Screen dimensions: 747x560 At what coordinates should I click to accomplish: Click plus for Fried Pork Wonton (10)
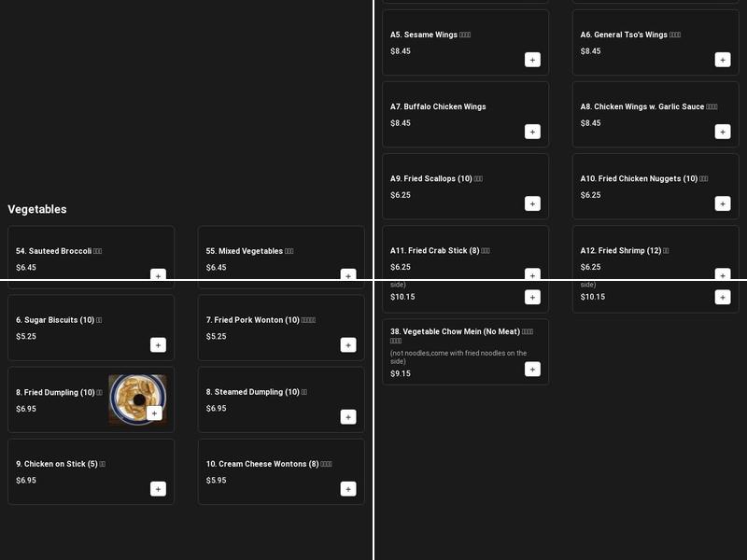348,345
